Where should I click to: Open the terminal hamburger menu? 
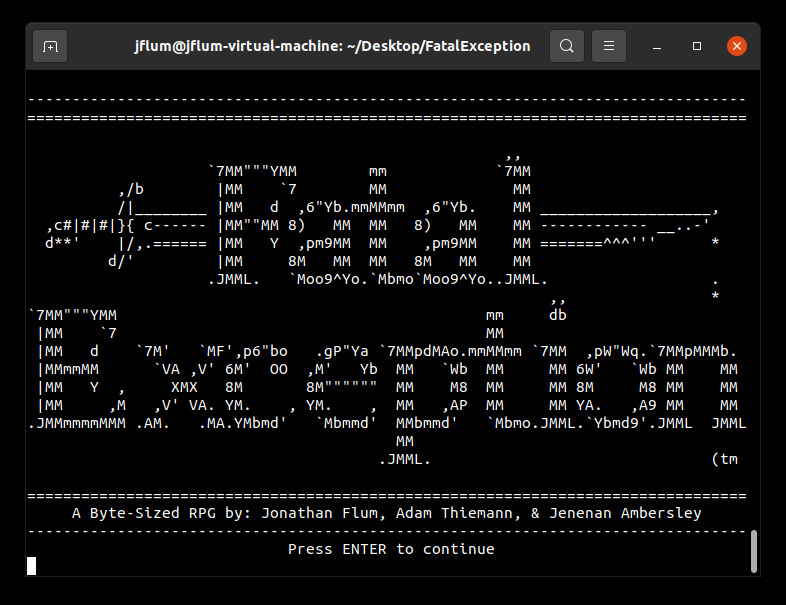click(x=609, y=46)
